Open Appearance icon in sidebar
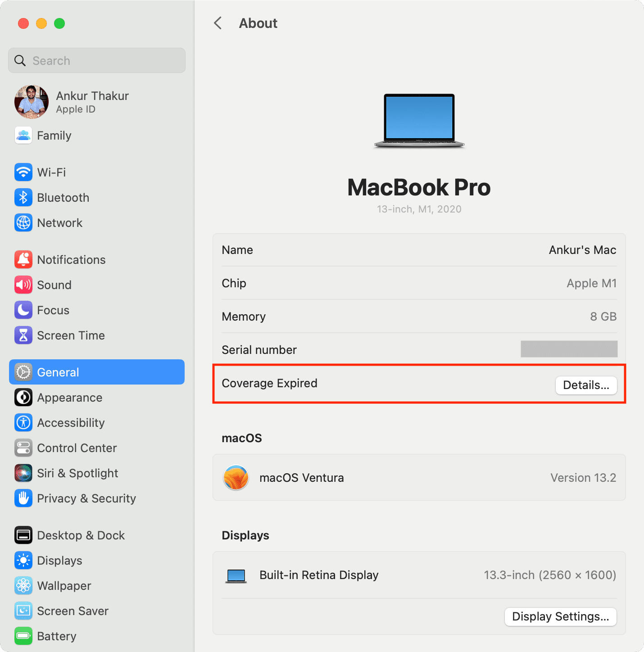 tap(23, 397)
